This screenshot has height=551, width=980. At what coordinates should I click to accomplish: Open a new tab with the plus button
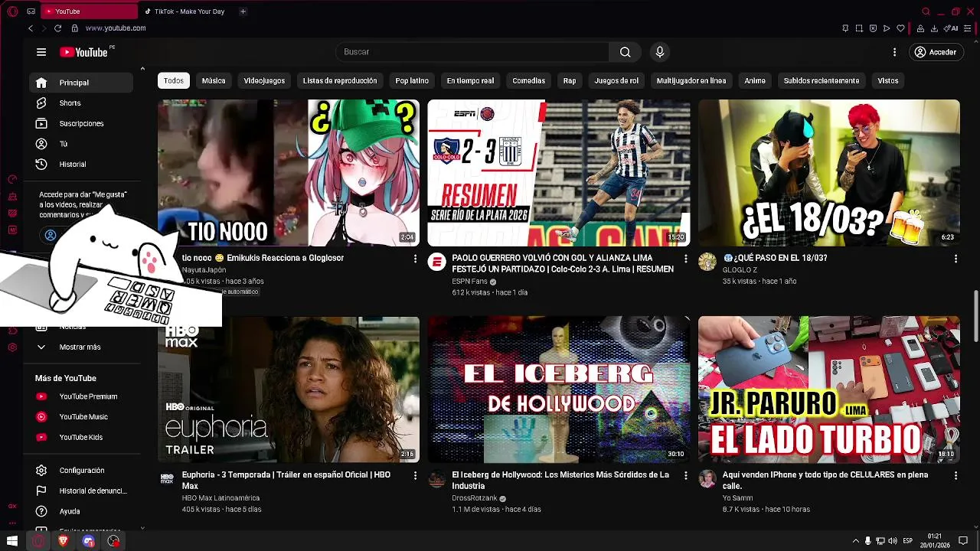click(243, 11)
